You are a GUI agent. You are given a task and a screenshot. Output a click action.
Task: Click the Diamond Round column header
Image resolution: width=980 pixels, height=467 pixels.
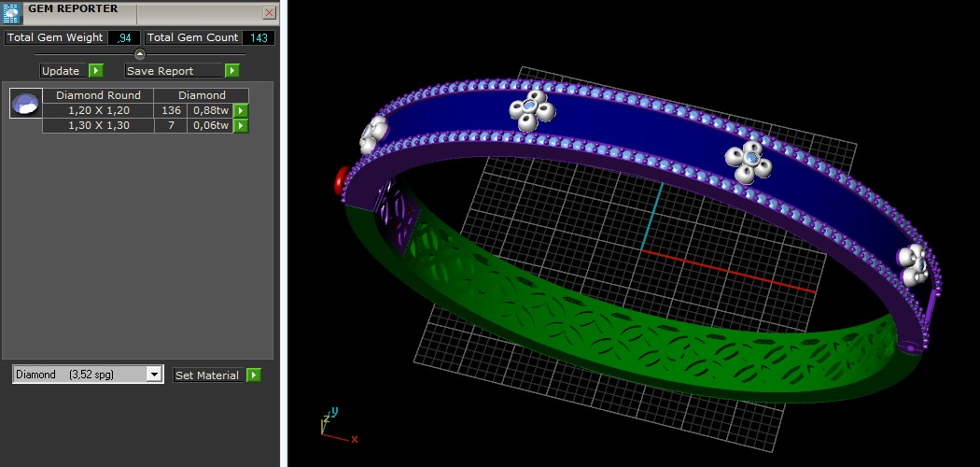tap(98, 95)
